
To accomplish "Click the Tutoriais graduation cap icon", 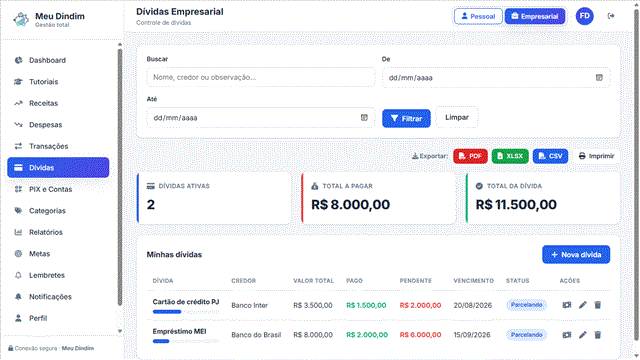I will click(x=18, y=82).
